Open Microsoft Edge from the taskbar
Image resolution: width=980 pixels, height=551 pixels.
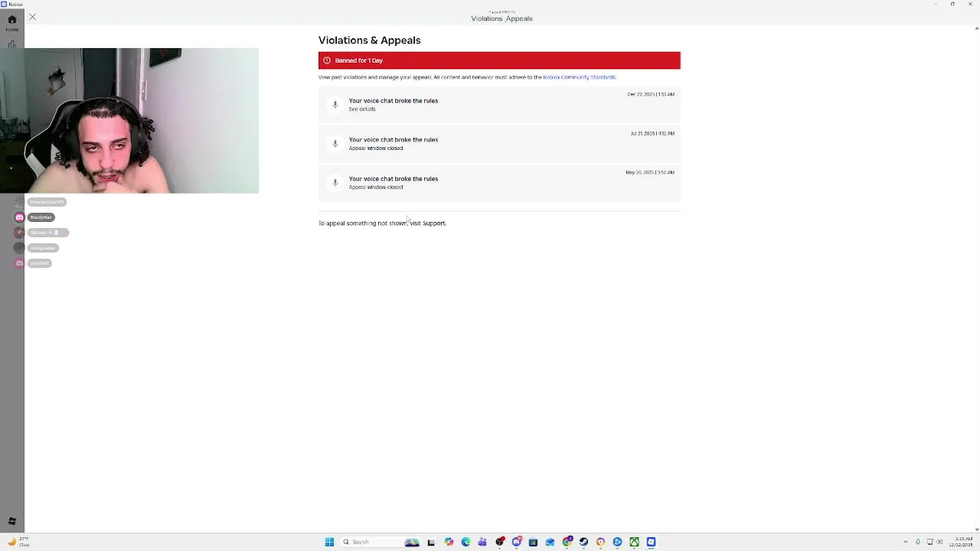(x=465, y=542)
